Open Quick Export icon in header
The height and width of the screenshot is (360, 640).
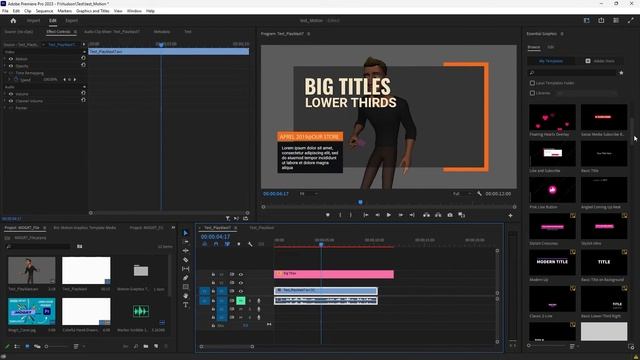[x=601, y=20]
